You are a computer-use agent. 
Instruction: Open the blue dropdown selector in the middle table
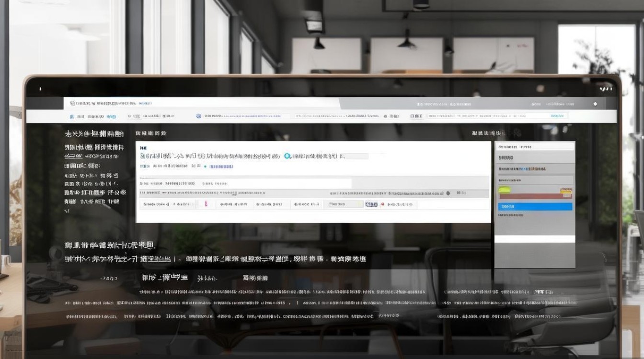[372, 204]
